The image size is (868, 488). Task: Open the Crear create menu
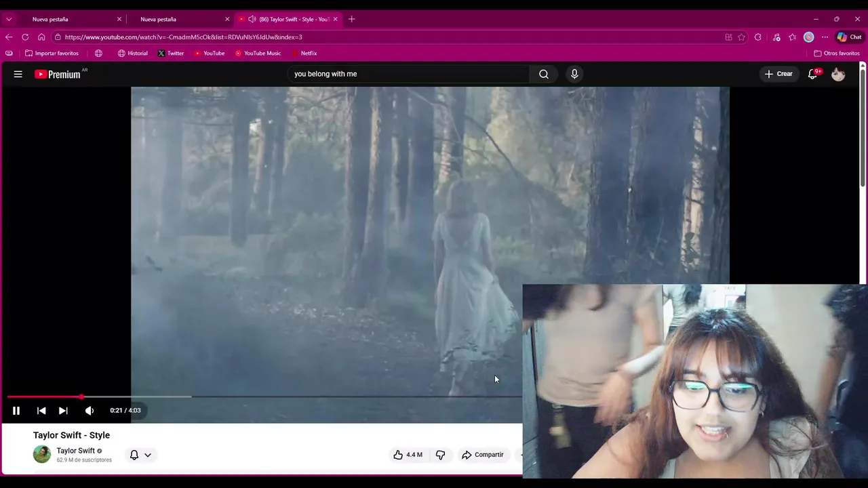778,74
